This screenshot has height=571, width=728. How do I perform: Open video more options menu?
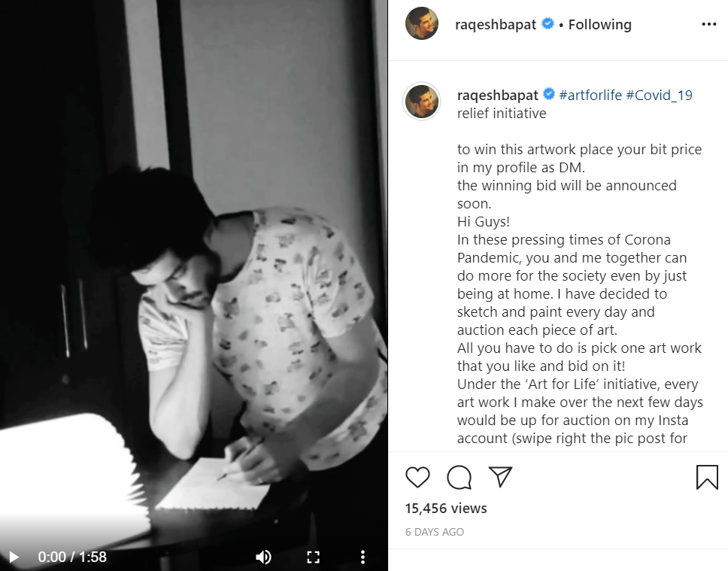362,557
